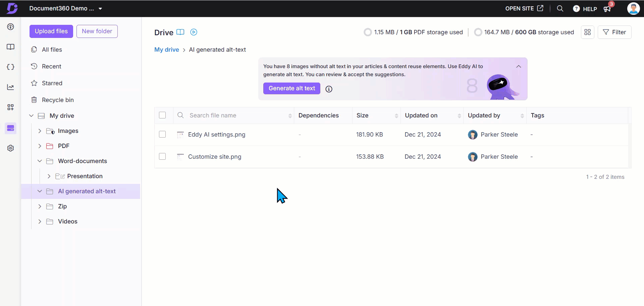644x306 pixels.
Task: Click the PDF storage usage ring
Action: (368, 32)
